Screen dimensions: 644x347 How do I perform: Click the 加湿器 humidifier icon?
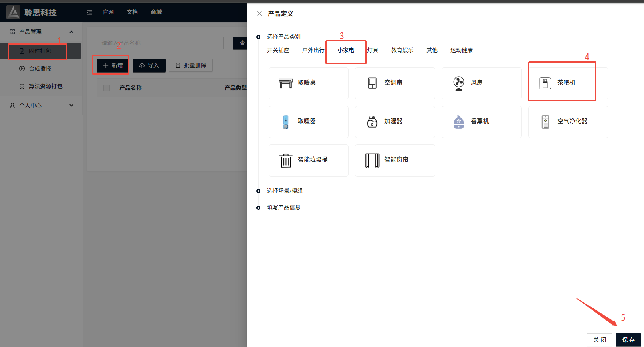372,122
